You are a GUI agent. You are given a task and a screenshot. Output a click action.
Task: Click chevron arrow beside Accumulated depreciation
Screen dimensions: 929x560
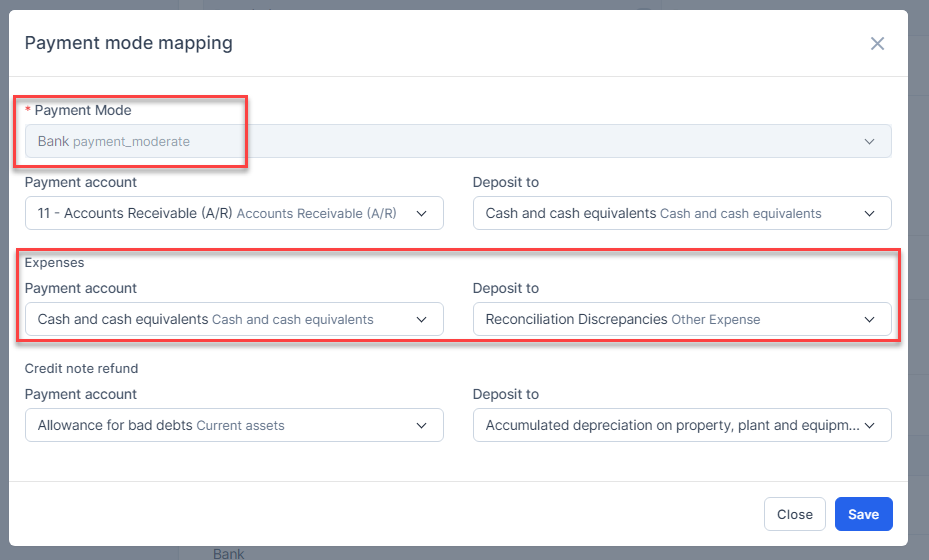pos(869,425)
